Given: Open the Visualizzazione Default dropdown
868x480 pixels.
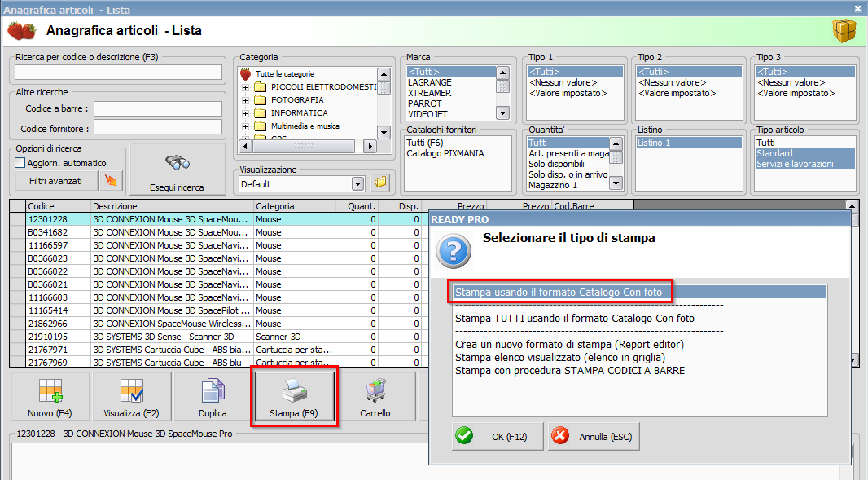Looking at the screenshot, I should coord(357,183).
